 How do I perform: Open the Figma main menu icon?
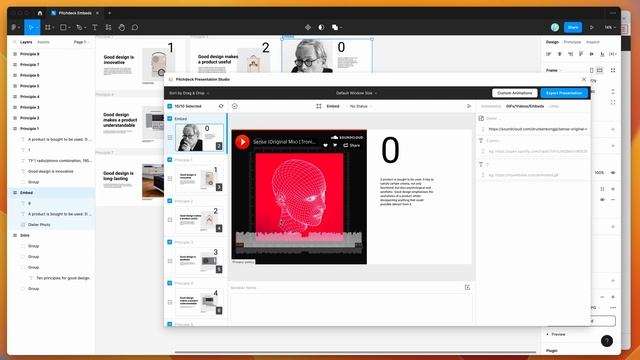point(13,27)
